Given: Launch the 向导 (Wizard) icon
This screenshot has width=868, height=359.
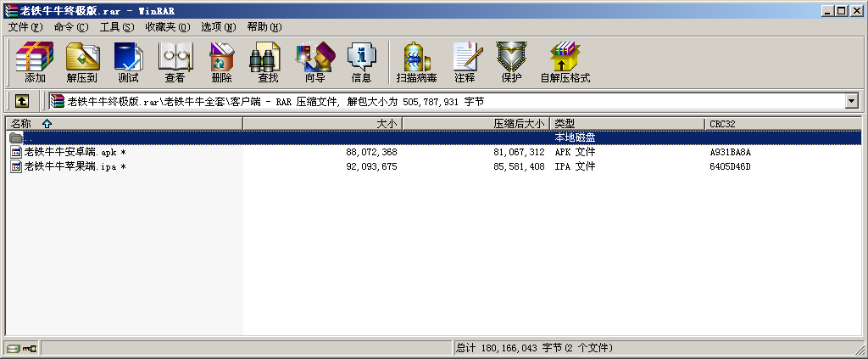Looking at the screenshot, I should pyautogui.click(x=314, y=63).
